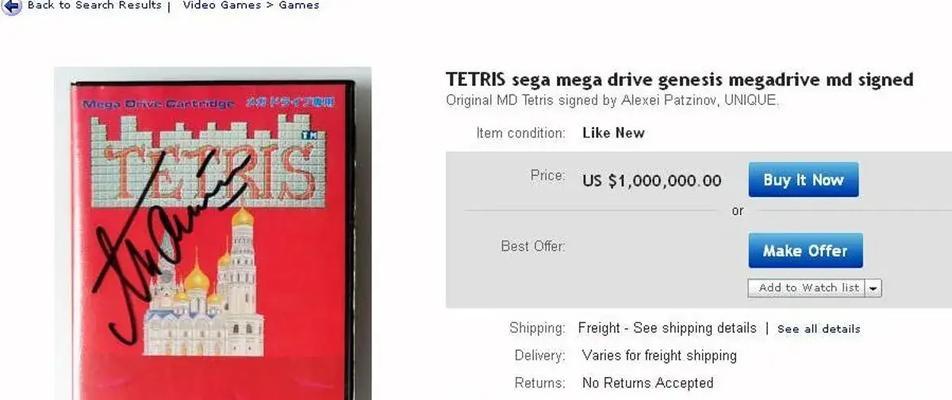Viewport: 952px width, 400px height.
Task: Go Back to Search Results
Action: 94,5
